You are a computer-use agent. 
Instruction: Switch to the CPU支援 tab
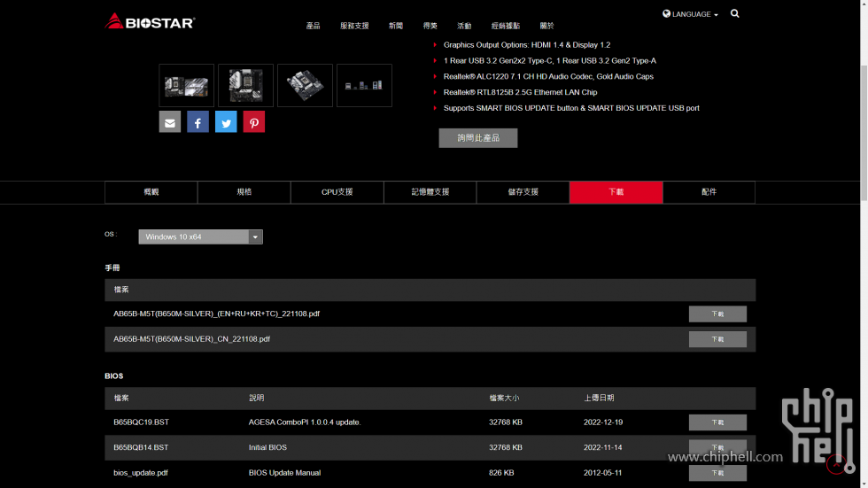(337, 192)
